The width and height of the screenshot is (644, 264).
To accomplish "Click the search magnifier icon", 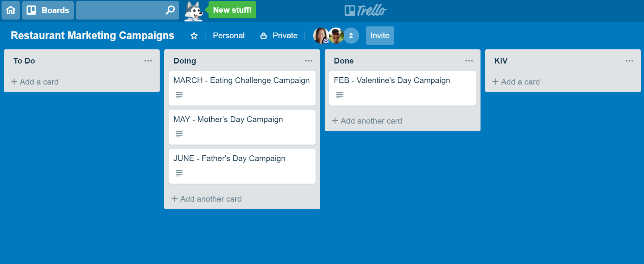I will 170,10.
